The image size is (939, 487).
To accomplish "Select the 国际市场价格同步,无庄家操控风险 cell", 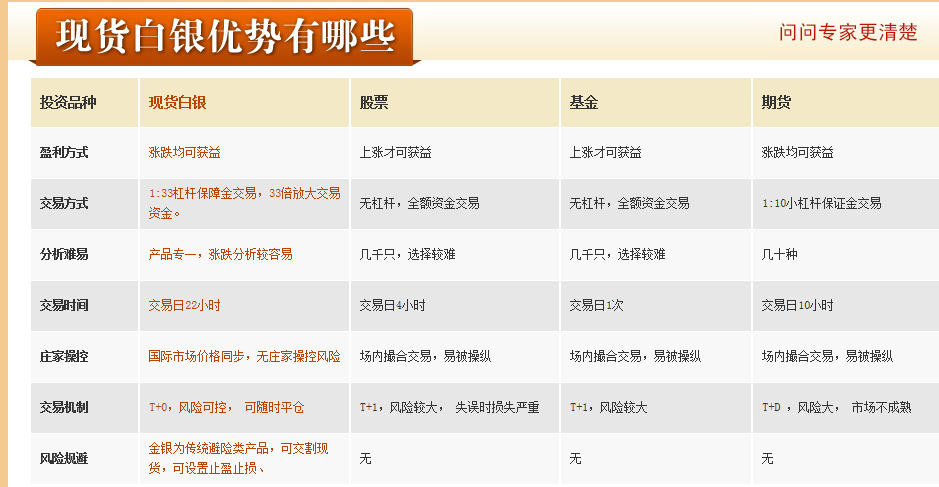I will (244, 356).
